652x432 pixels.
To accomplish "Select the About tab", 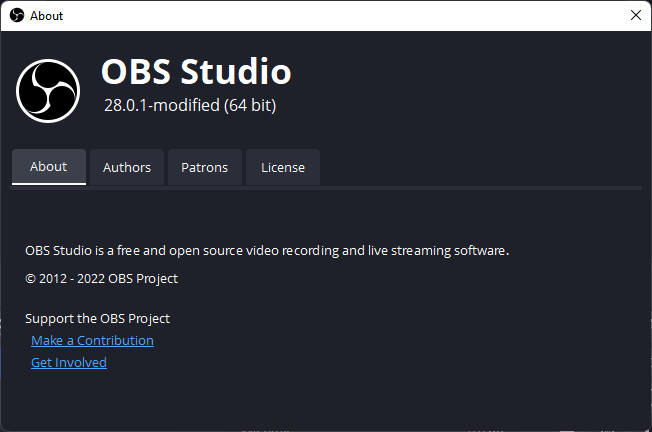I will coord(49,167).
